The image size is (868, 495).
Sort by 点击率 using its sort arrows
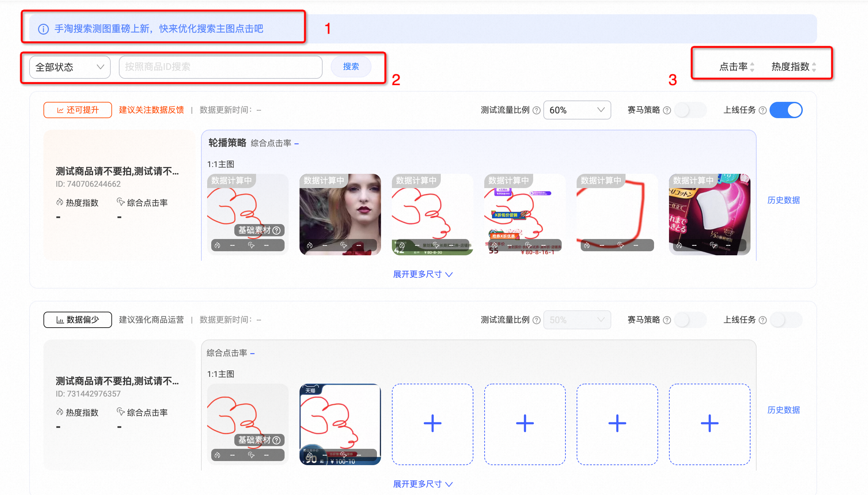pyautogui.click(x=752, y=67)
